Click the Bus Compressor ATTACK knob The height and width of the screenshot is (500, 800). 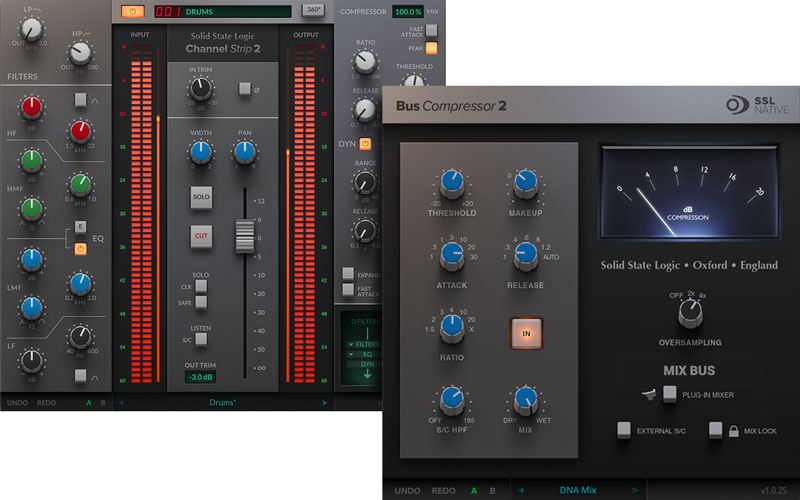coord(452,255)
